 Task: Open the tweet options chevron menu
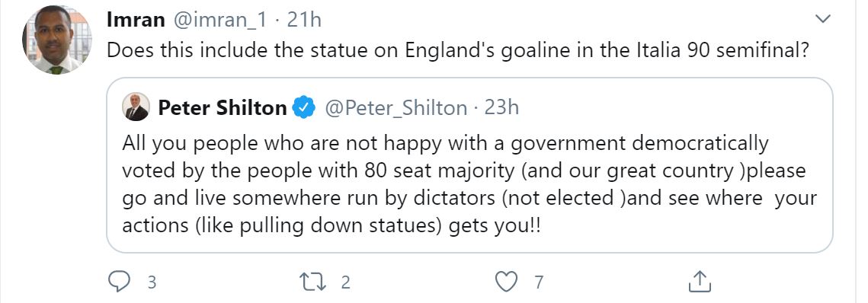[x=823, y=19]
